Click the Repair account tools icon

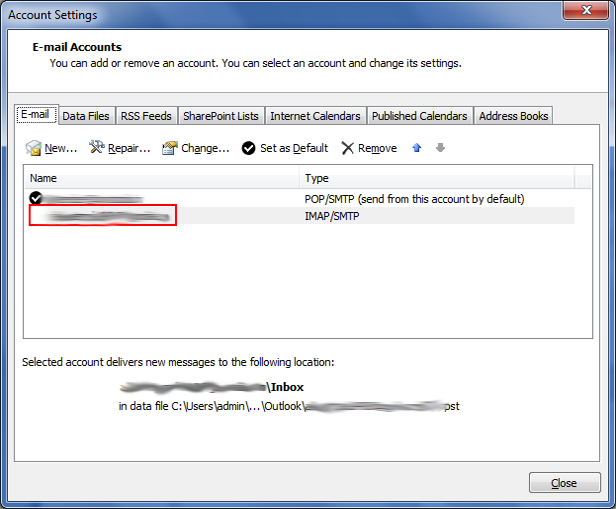pyautogui.click(x=97, y=148)
